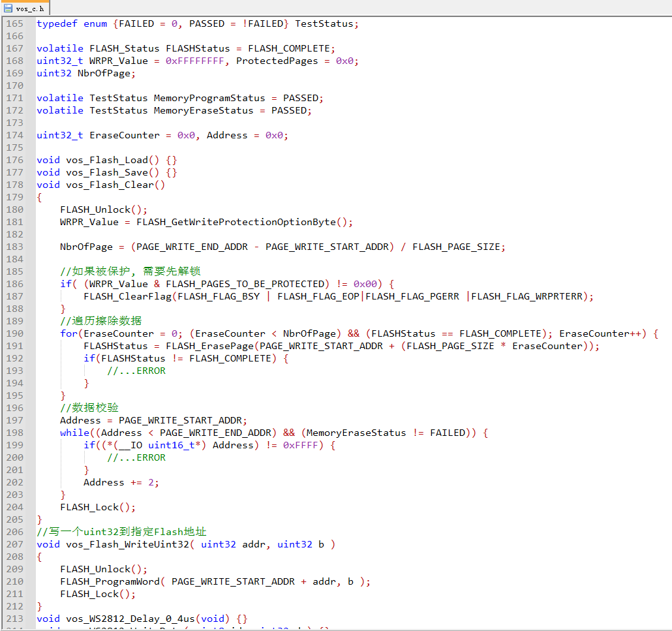Click the //...ERROR comment on line 200
Screen dimensions: 672x631
(x=136, y=458)
